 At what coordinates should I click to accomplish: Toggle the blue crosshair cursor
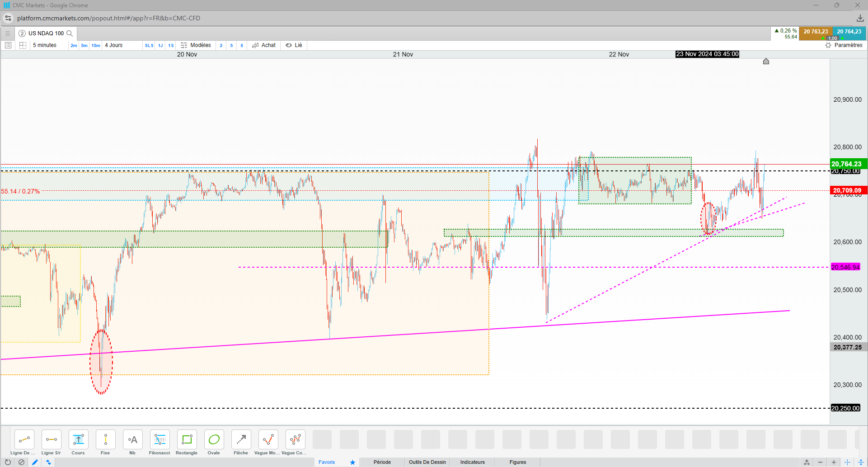click(847, 462)
